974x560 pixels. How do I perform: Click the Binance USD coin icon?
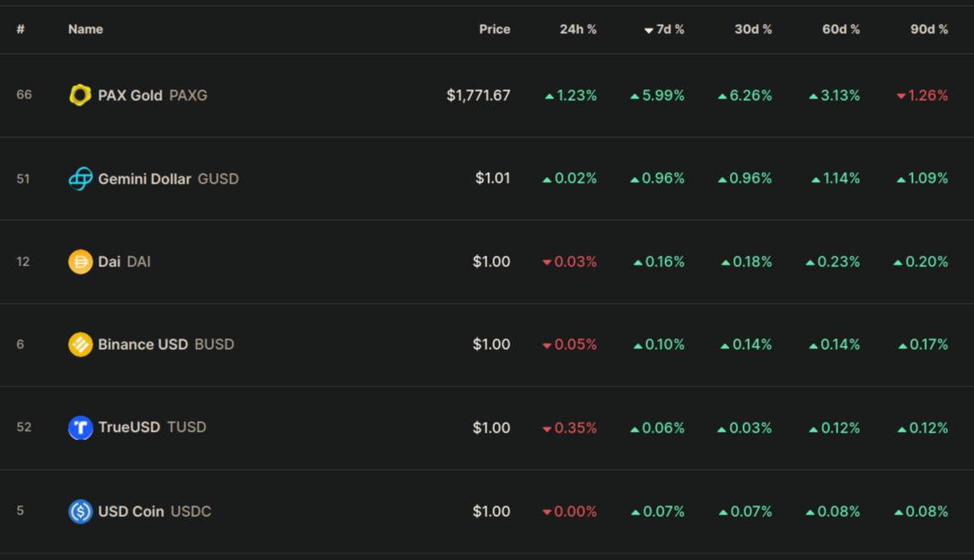[80, 344]
